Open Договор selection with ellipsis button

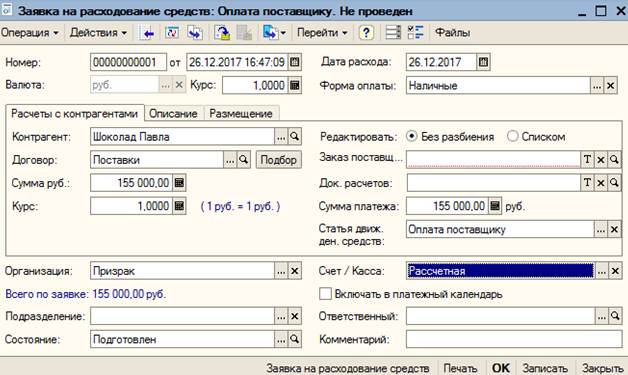(x=230, y=160)
